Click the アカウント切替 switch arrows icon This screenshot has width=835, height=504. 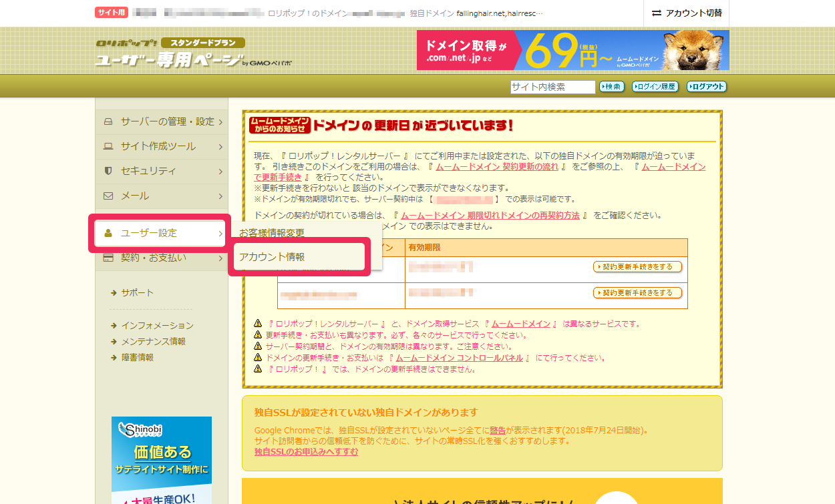(x=656, y=13)
